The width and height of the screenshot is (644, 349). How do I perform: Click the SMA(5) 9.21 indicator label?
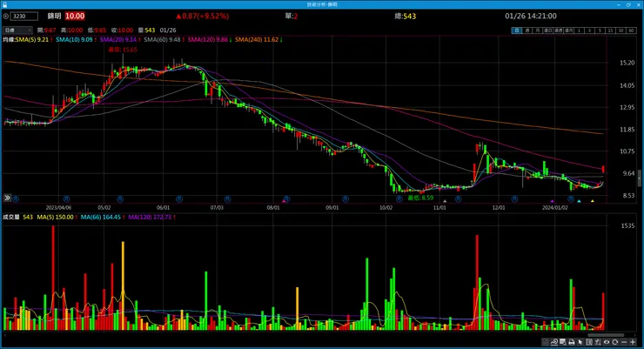[x=32, y=40]
